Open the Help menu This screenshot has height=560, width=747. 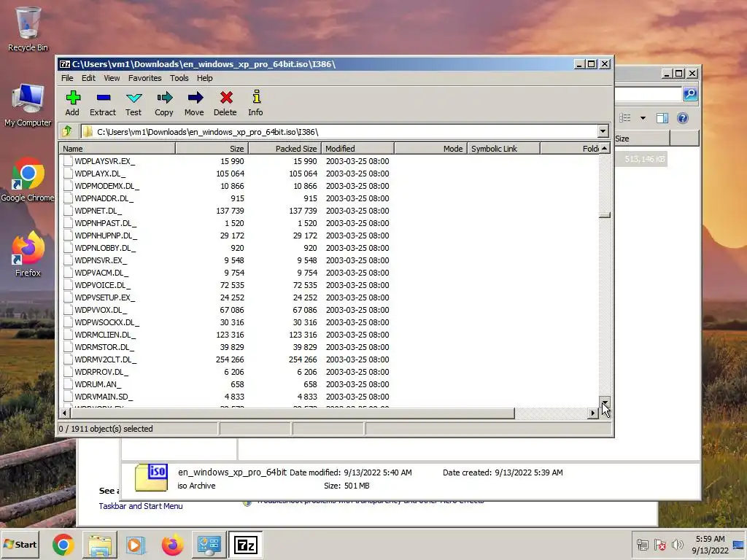pos(205,78)
